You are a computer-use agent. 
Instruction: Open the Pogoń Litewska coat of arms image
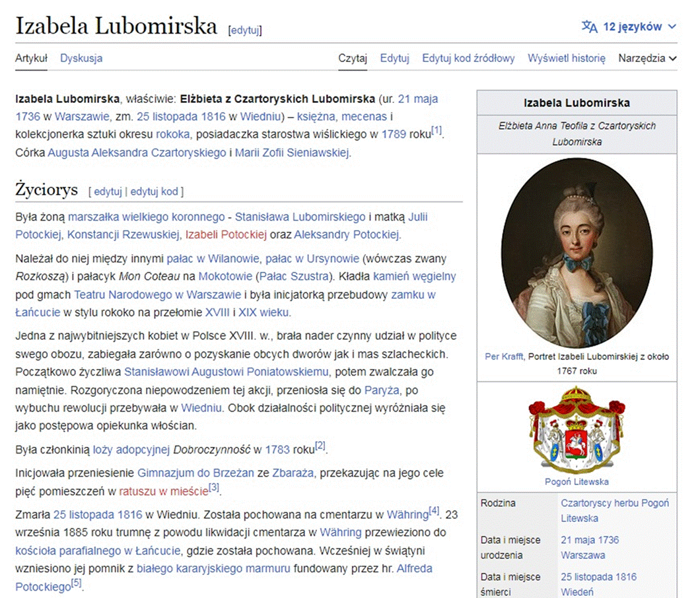(577, 430)
